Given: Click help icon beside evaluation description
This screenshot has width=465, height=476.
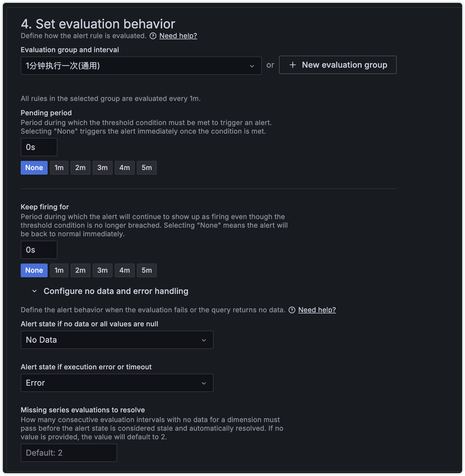Looking at the screenshot, I should [x=153, y=36].
